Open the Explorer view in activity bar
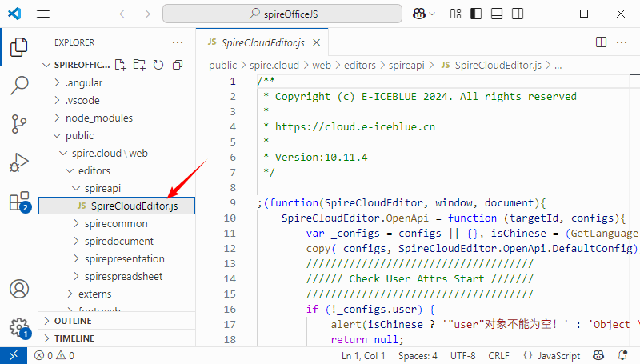Image resolution: width=640 pixels, height=364 pixels. (x=18, y=47)
